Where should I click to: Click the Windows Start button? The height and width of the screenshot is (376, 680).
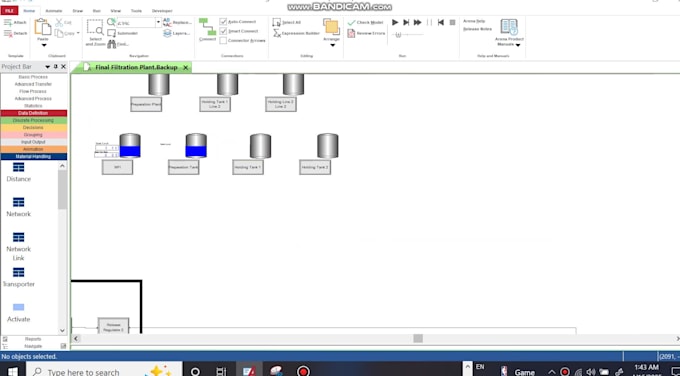point(13,371)
